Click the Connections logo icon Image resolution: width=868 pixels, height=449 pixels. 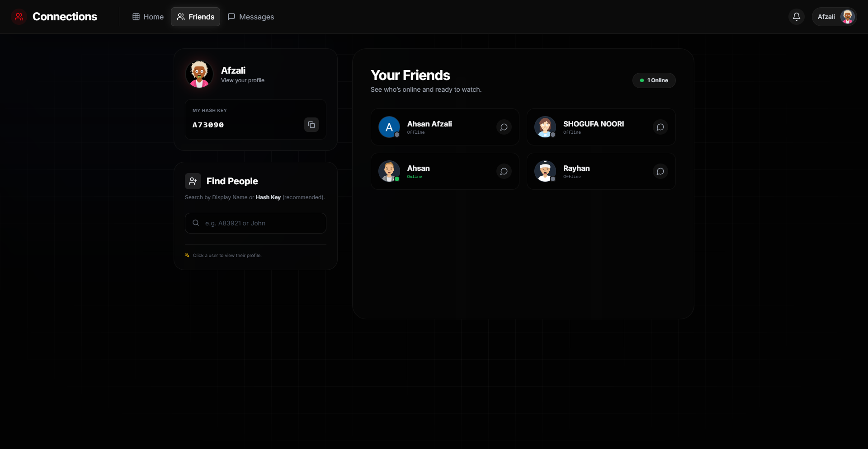coord(19,17)
